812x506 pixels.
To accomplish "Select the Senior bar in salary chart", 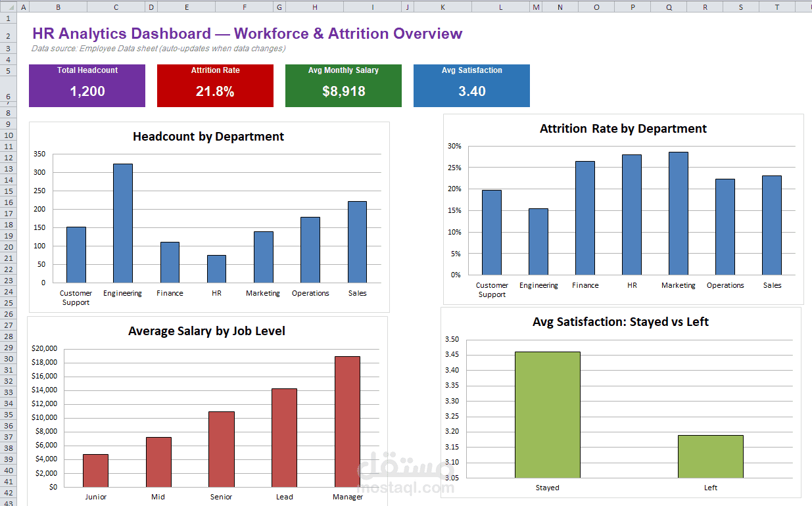I will click(222, 449).
